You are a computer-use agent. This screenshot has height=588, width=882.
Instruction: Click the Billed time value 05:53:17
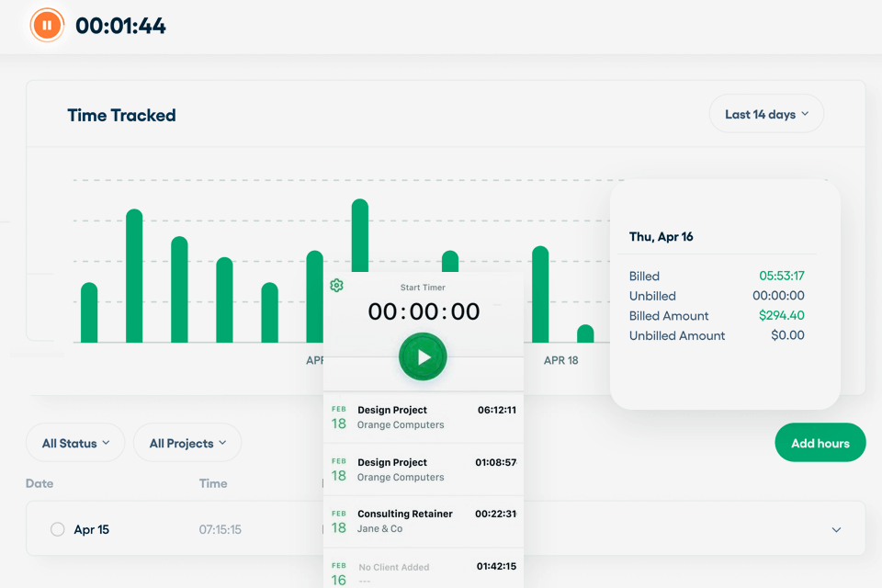(782, 276)
